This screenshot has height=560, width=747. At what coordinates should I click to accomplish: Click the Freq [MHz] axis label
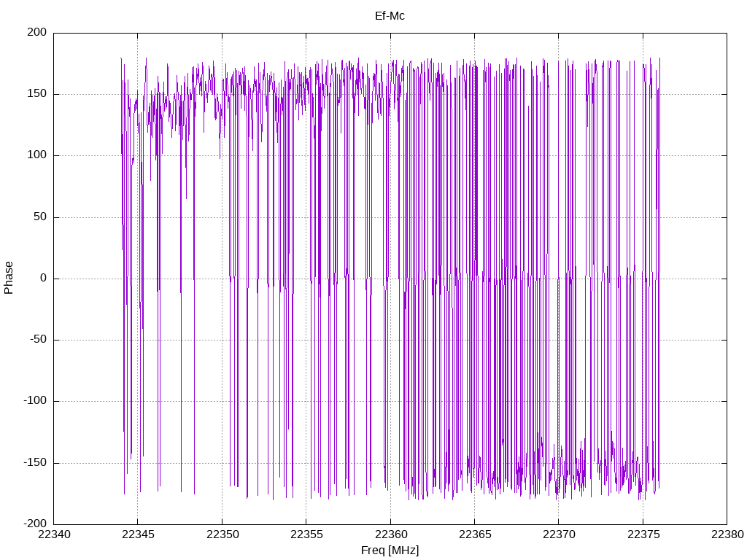390,551
